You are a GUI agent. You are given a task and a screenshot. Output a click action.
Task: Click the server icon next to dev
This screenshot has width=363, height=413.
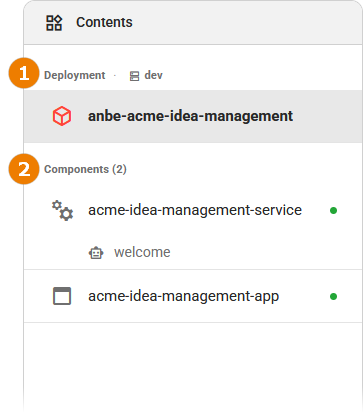(x=134, y=76)
